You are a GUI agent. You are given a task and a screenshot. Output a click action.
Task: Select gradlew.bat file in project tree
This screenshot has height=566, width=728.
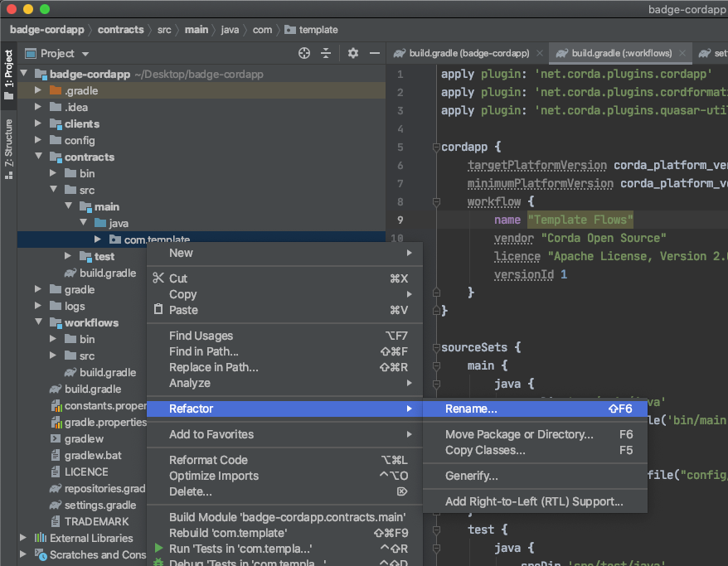click(93, 456)
